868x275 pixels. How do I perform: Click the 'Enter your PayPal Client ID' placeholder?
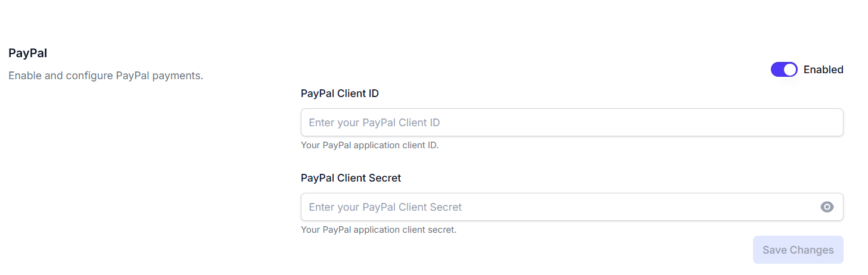pos(374,123)
